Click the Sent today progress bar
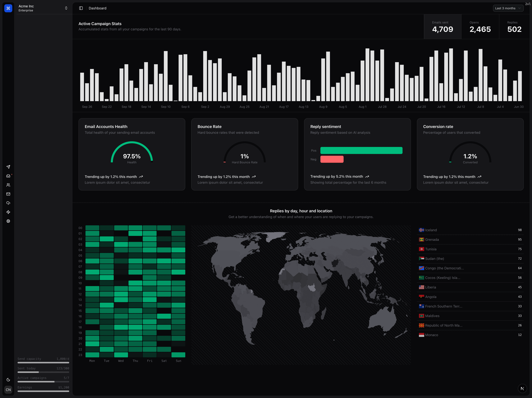Image resolution: width=532 pixels, height=398 pixels. [43, 372]
